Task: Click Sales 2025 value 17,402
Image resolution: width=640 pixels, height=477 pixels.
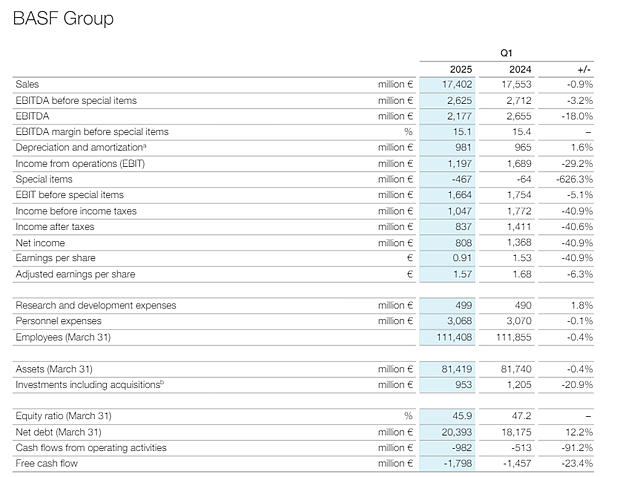Action: 457,84
